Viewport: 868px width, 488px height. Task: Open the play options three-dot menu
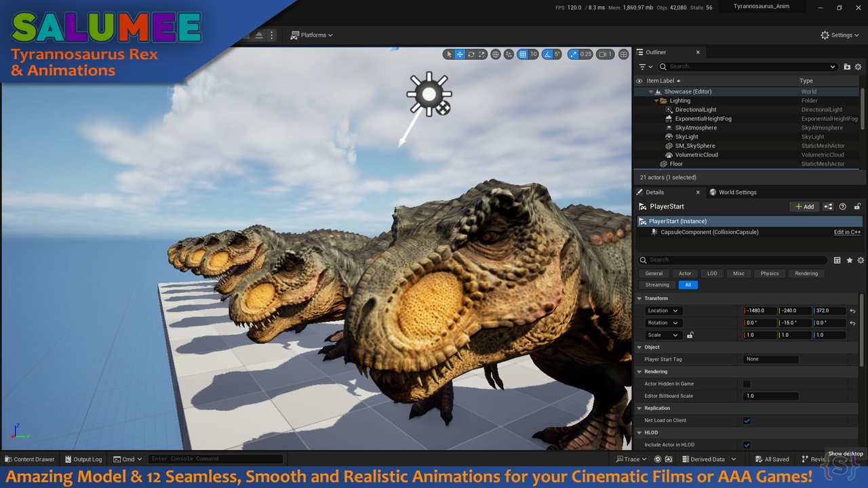coord(272,35)
